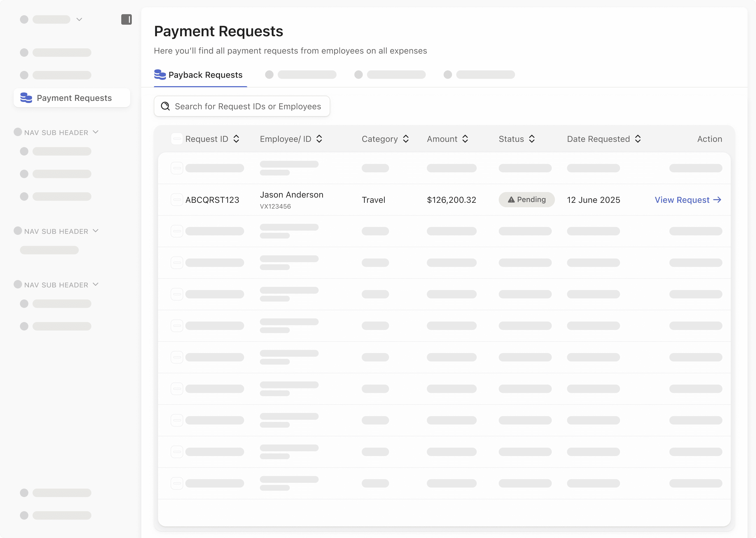Click the coins icon on Payback Requests tab

click(160, 75)
